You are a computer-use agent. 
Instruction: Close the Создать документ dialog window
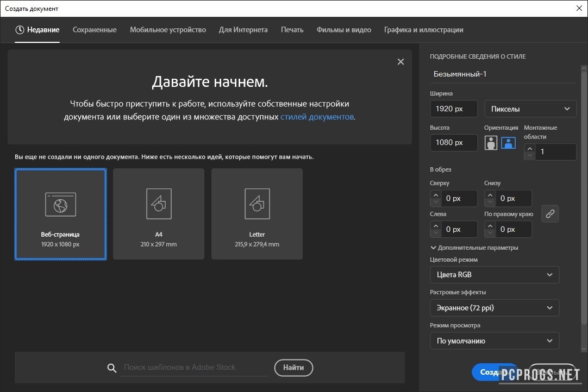[x=579, y=8]
